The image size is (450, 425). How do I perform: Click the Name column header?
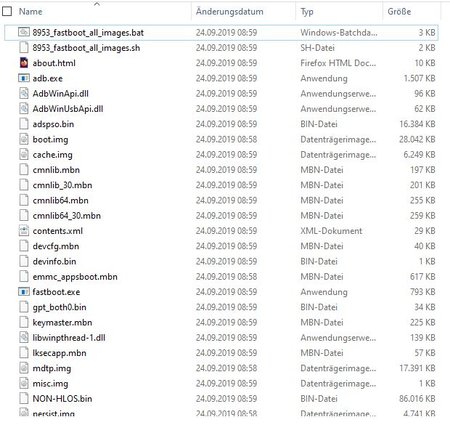(31, 12)
